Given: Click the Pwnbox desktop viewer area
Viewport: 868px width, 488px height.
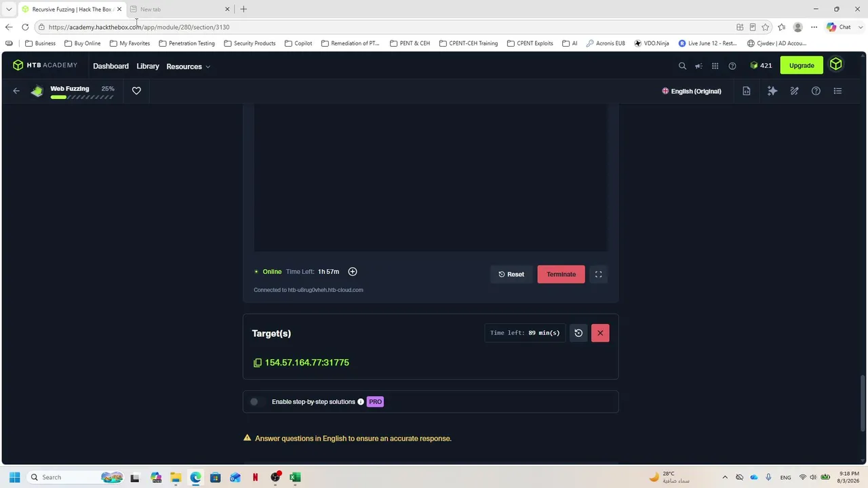Looking at the screenshot, I should [431, 178].
